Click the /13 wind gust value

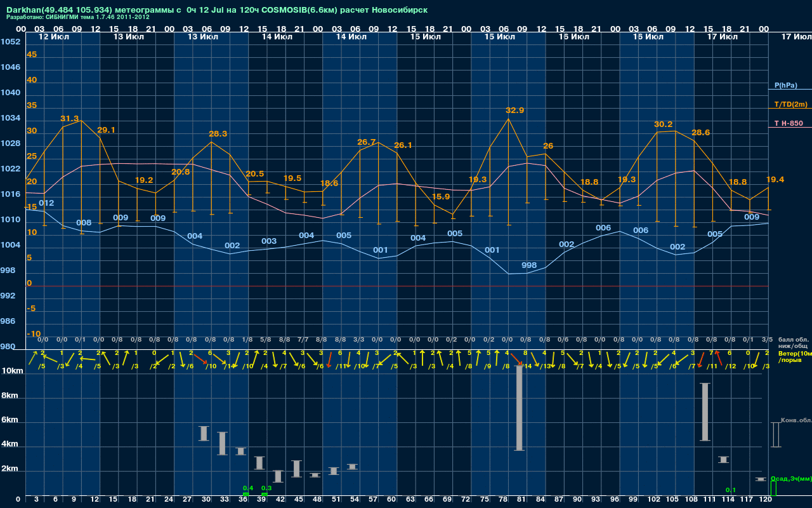(x=546, y=366)
